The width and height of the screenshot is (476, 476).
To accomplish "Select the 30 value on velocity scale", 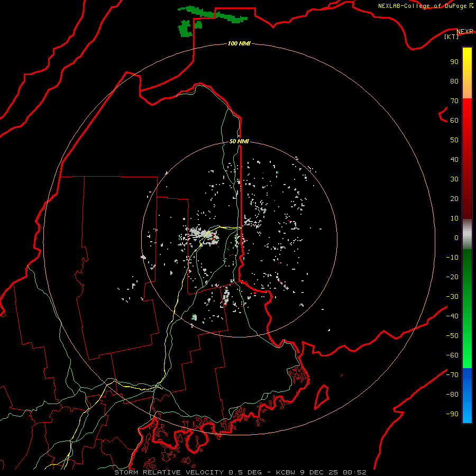I will [454, 179].
